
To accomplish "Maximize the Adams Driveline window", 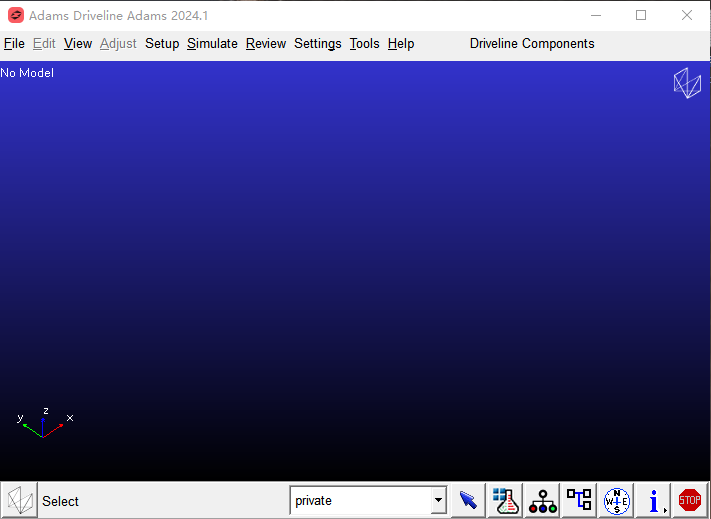I will pos(641,15).
